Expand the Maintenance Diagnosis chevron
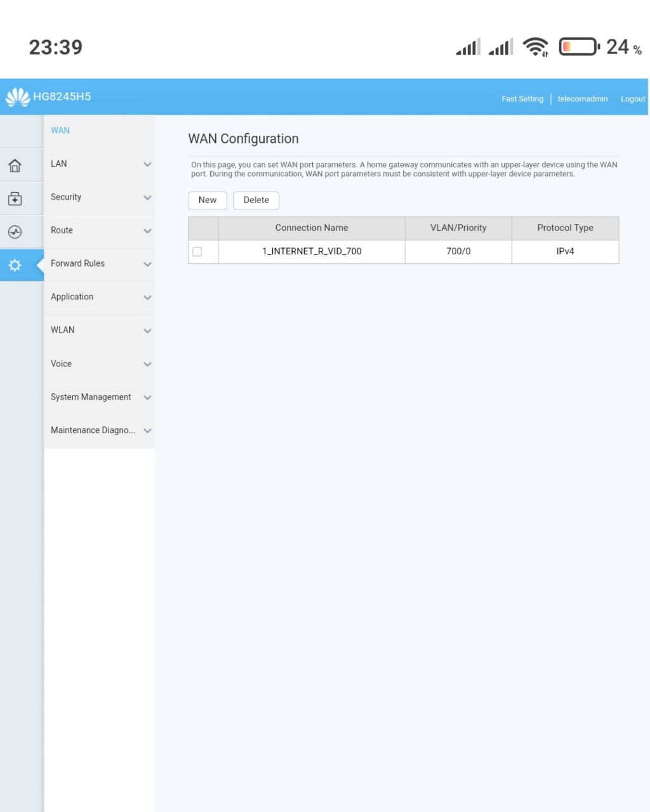This screenshot has height=812, width=650. (x=147, y=431)
